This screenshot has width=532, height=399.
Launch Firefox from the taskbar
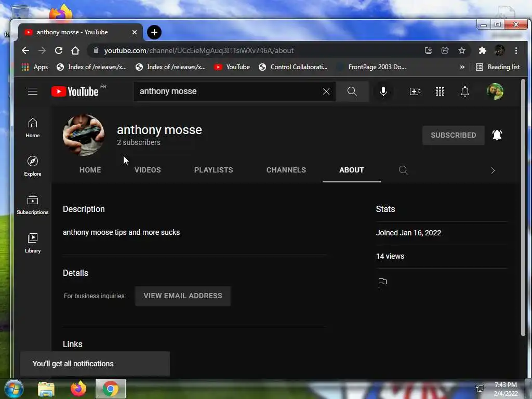coord(78,389)
